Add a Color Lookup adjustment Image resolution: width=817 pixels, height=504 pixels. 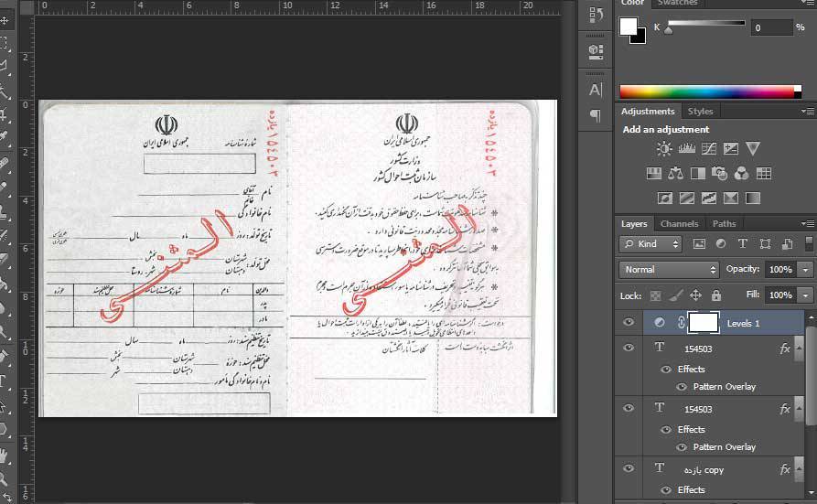[763, 174]
